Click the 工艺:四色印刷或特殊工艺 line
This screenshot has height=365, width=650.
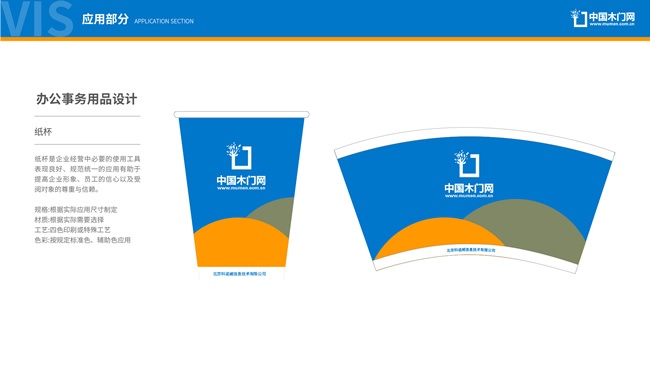[x=73, y=230]
